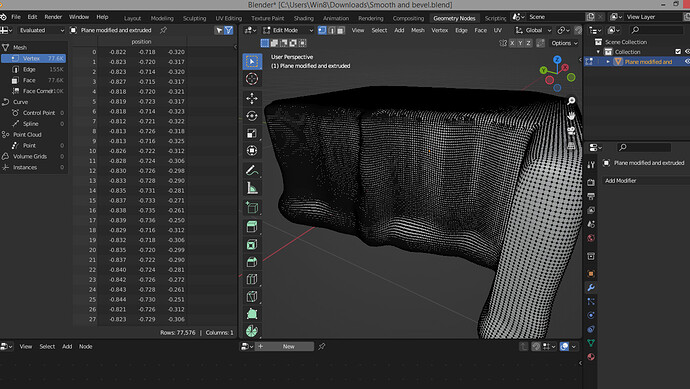This screenshot has height=389, width=690.
Task: Toggle Z axis mirror
Action: coord(529,43)
